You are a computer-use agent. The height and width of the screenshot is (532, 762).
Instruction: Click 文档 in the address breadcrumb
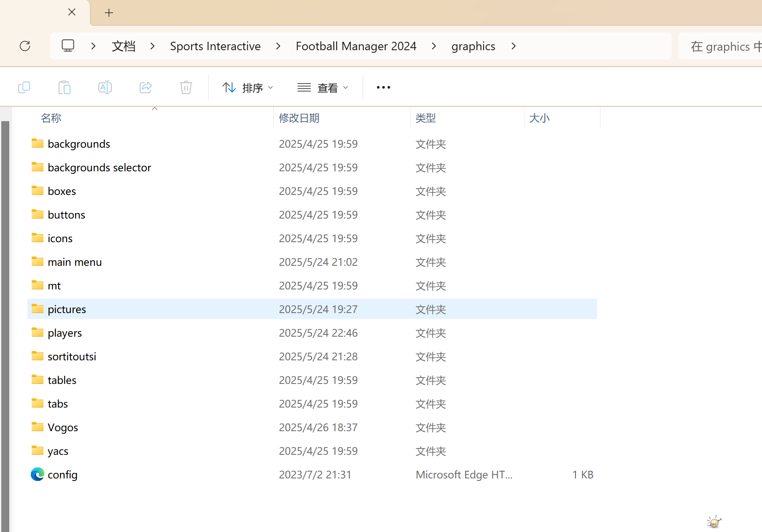[x=124, y=46]
